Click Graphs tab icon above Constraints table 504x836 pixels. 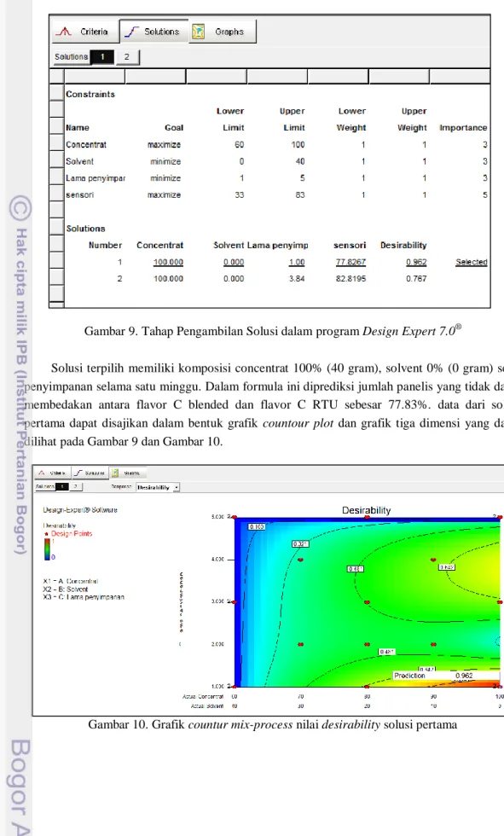198,32
